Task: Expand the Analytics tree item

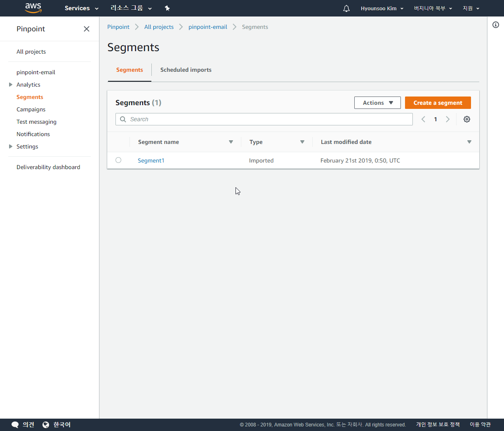Action: click(11, 85)
